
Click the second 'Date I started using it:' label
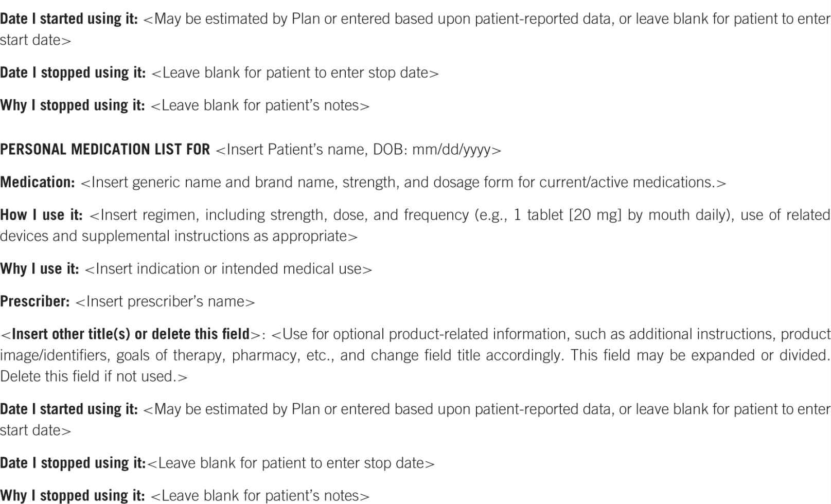[x=68, y=409]
